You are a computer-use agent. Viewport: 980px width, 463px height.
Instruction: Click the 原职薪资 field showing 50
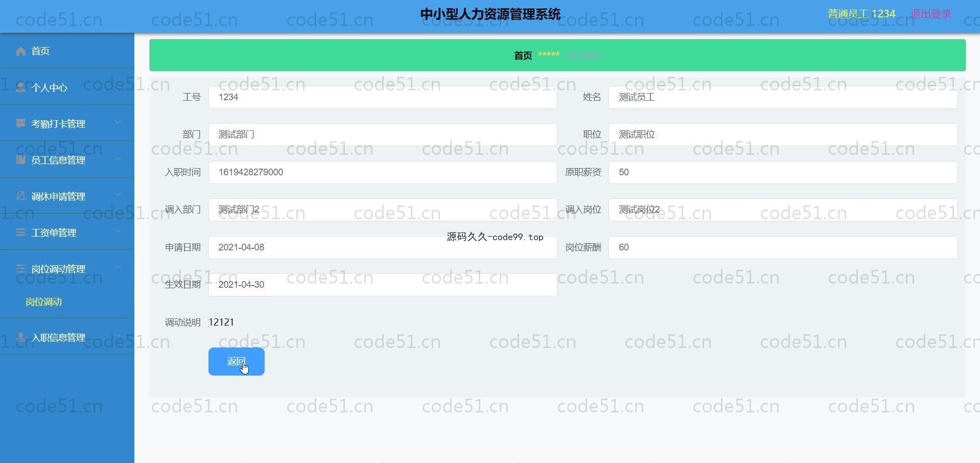[x=783, y=172]
